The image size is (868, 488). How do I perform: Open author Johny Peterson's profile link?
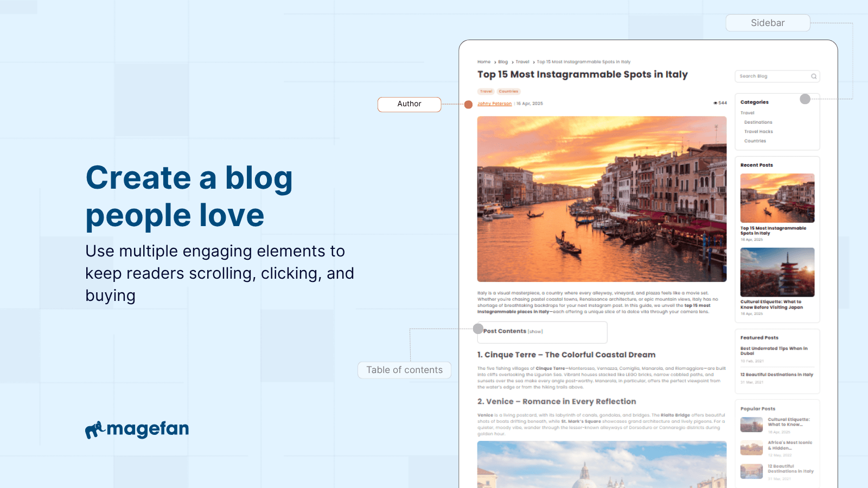point(495,104)
